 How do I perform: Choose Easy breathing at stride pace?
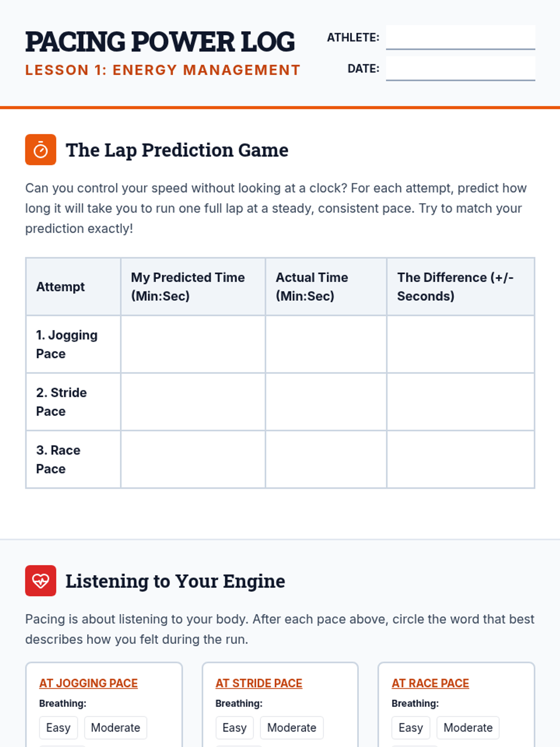(234, 727)
